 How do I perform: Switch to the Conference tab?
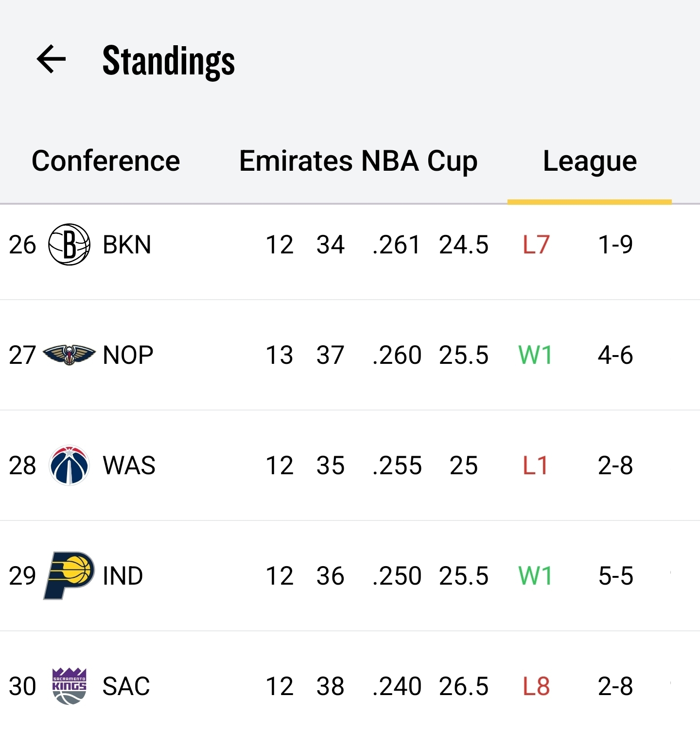[x=106, y=161]
